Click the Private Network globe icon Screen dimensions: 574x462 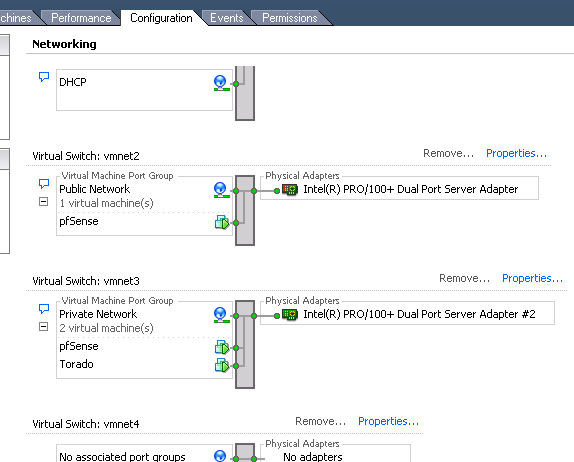click(221, 315)
